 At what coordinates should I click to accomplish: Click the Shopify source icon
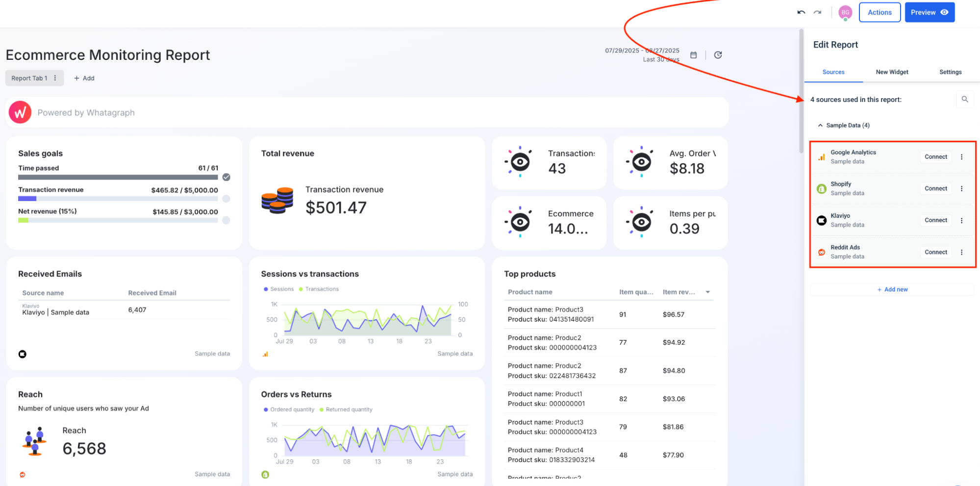point(821,188)
